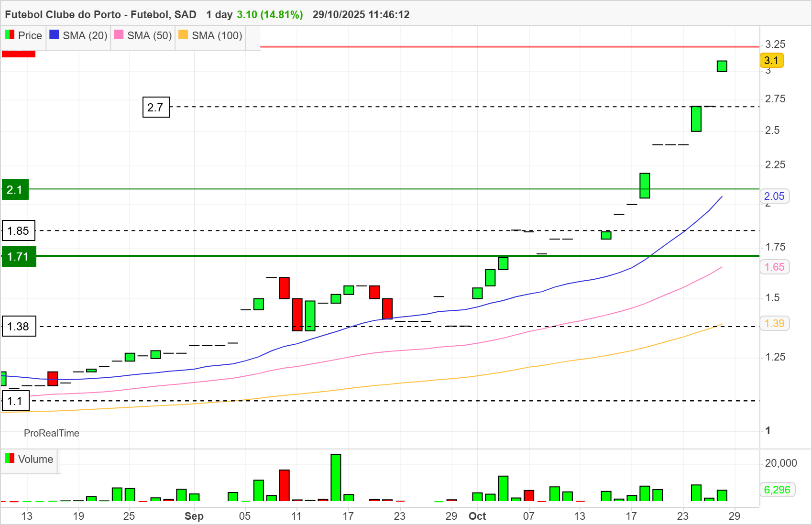Click the 1.5 price axis label
Image resolution: width=812 pixels, height=525 pixels.
[x=772, y=298]
